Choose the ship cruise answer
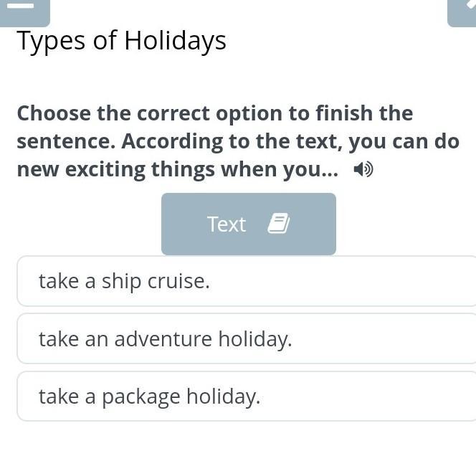Image resolution: width=476 pixels, height=451 pixels. [124, 281]
